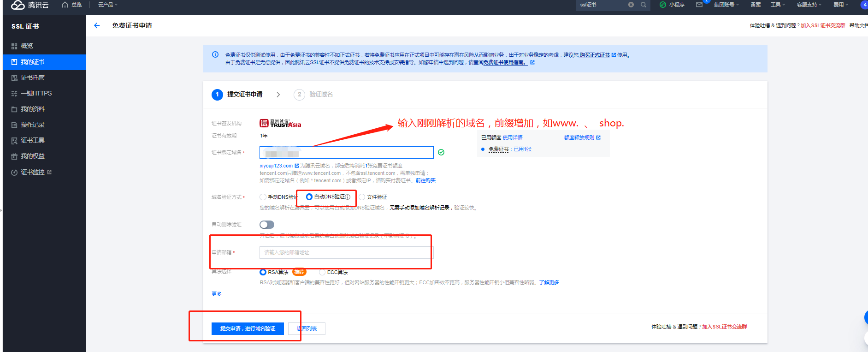
Task: Click the info icon beside 自动DNS验证
Action: click(348, 197)
